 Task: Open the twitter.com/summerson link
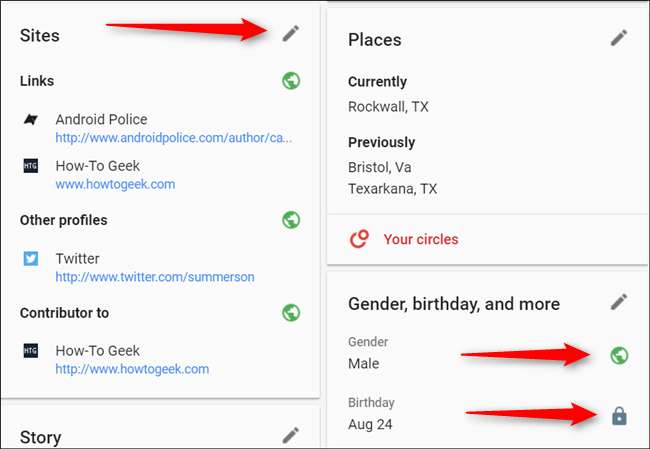pyautogui.click(x=155, y=277)
